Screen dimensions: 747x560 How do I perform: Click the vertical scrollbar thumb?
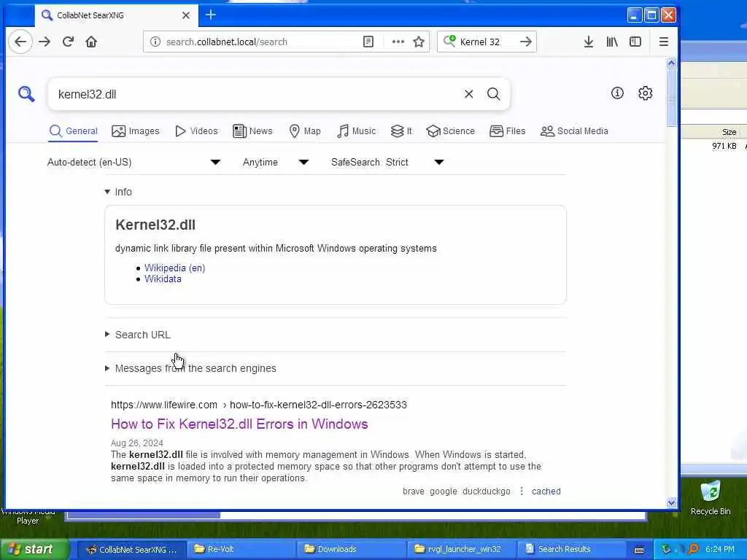[x=671, y=98]
